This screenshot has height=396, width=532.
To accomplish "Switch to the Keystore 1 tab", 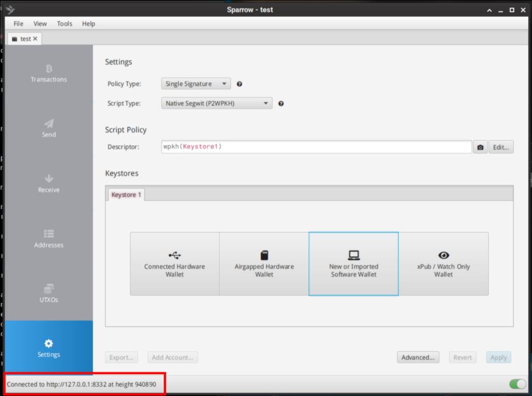I will coord(125,194).
